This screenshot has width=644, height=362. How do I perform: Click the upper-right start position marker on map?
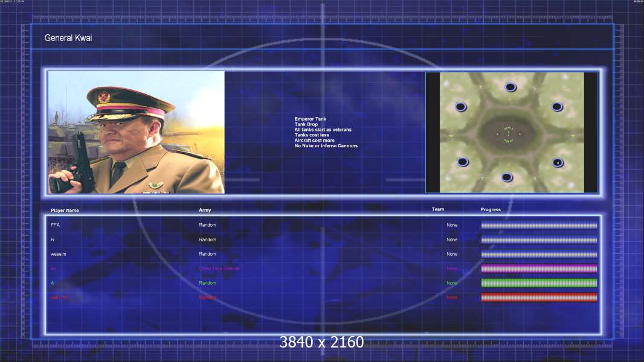point(557,107)
